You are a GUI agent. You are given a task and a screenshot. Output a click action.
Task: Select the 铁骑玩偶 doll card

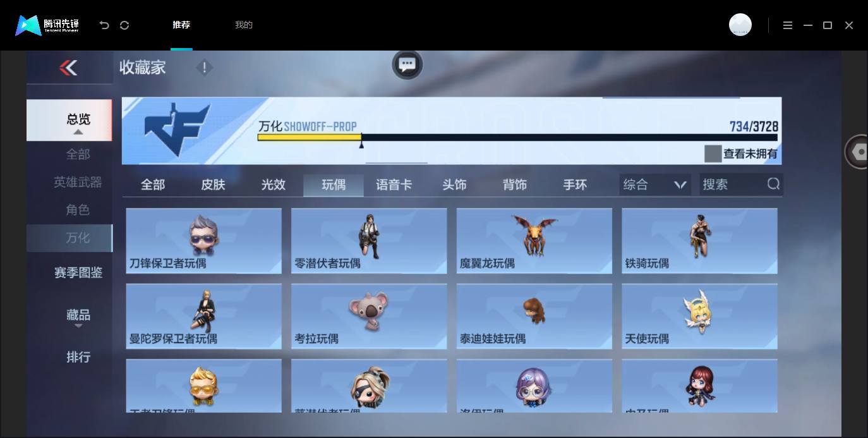[699, 241]
